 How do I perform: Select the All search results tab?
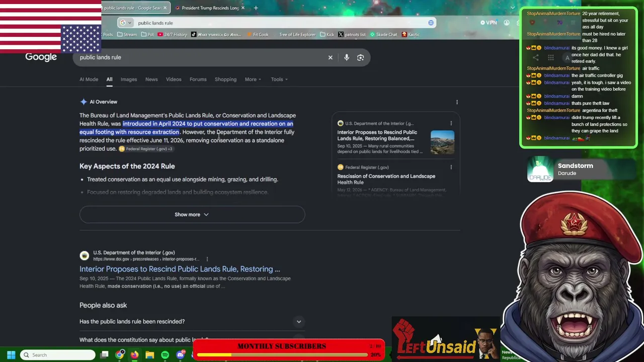[109, 79]
